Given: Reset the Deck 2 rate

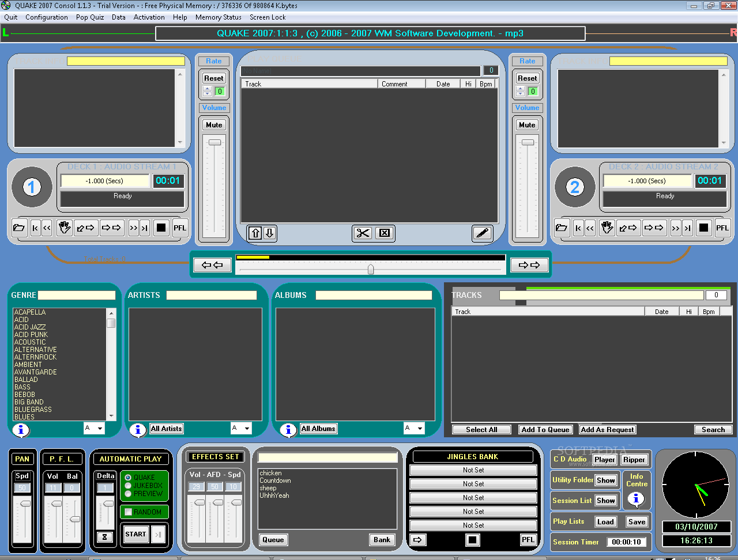Looking at the screenshot, I should tap(527, 78).
